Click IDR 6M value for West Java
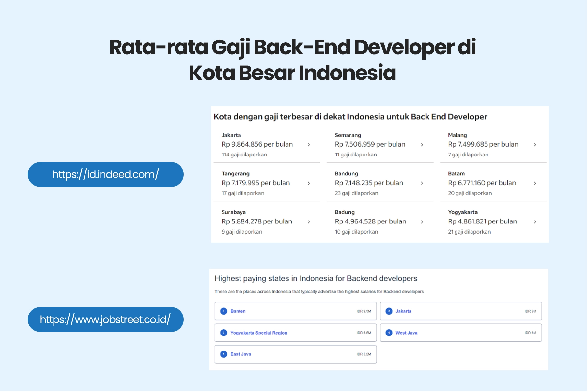The width and height of the screenshot is (588, 392). [531, 333]
